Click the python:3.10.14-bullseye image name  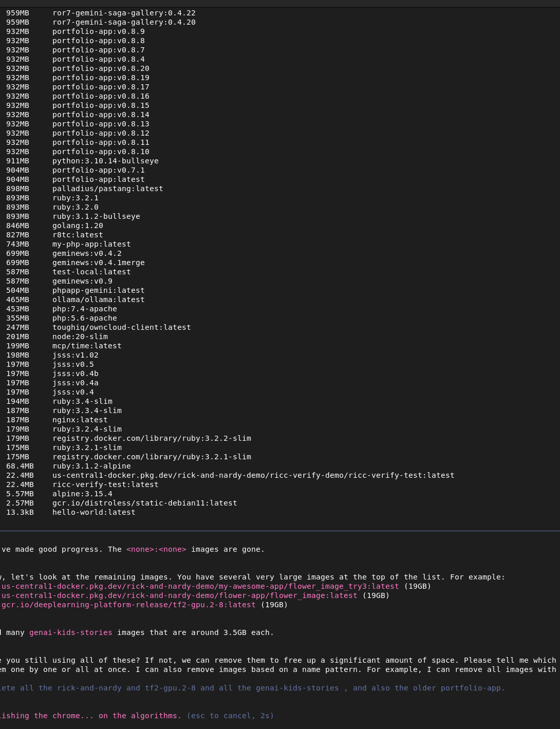[x=105, y=161]
